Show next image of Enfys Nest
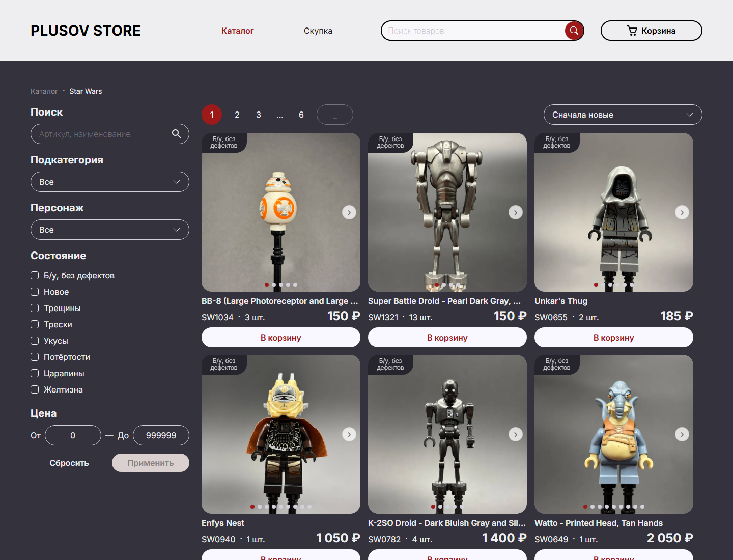The width and height of the screenshot is (733, 560). (349, 434)
